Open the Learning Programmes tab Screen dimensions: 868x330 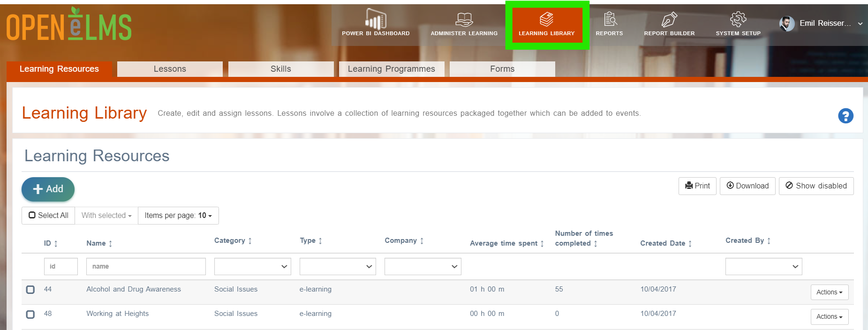point(392,69)
